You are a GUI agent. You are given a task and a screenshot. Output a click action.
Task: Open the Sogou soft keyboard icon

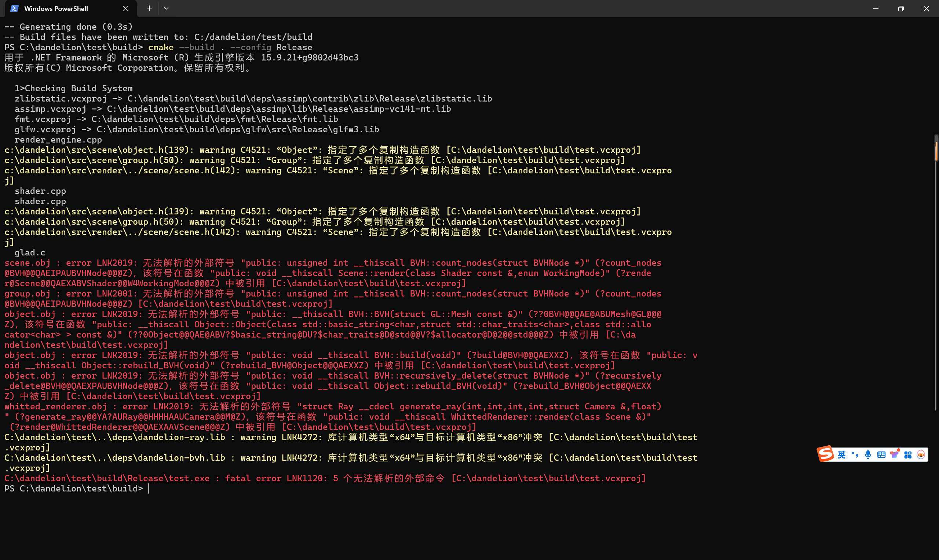[x=881, y=455]
